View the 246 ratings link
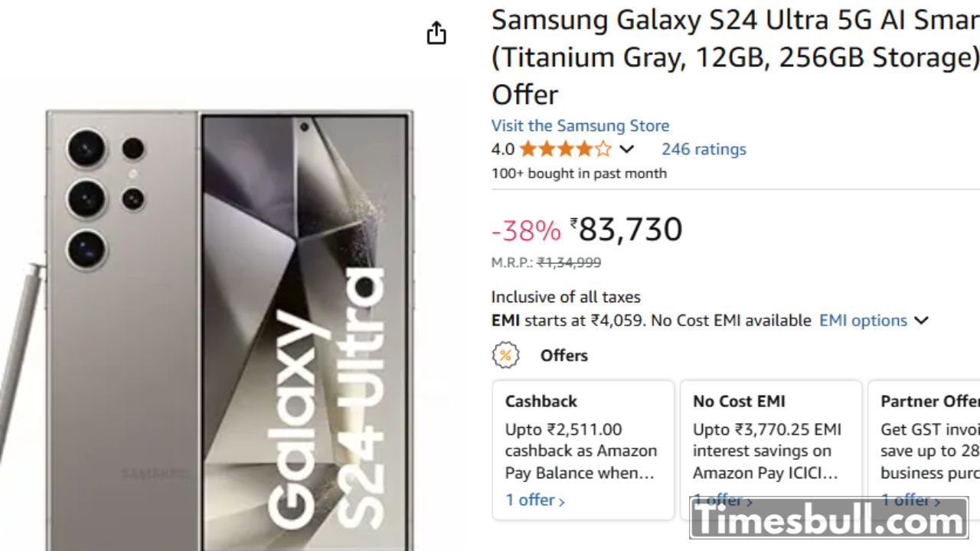The height and width of the screenshot is (551, 980). (704, 149)
